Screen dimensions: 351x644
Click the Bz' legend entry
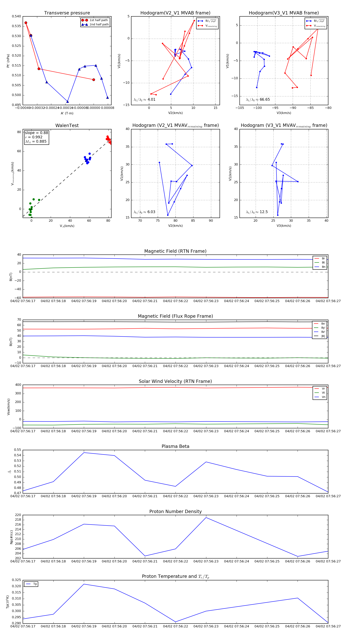tap(320, 332)
